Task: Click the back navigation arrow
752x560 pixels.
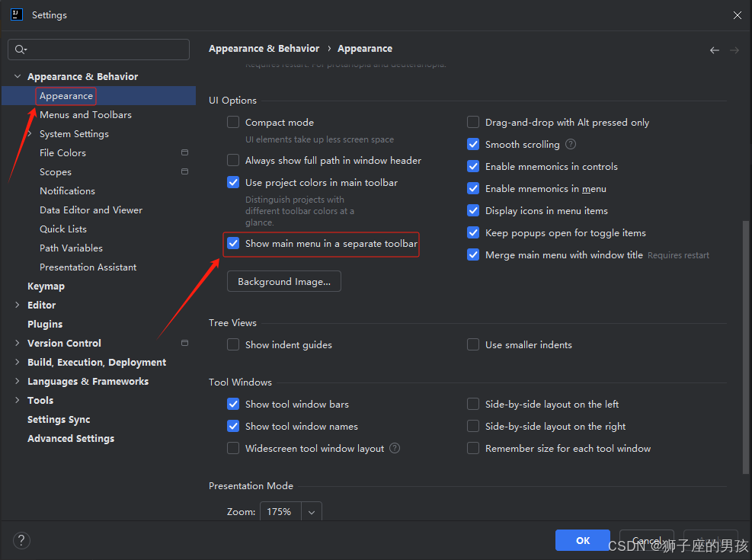Action: click(714, 50)
